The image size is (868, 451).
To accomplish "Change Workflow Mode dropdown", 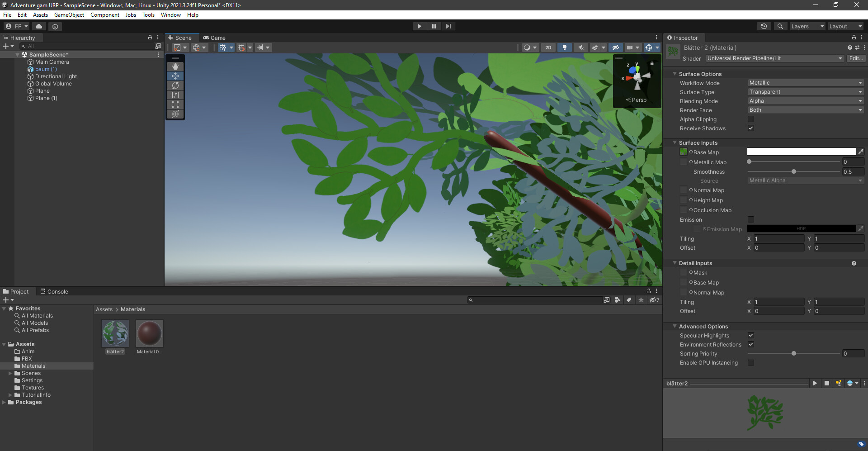I will pyautogui.click(x=805, y=83).
